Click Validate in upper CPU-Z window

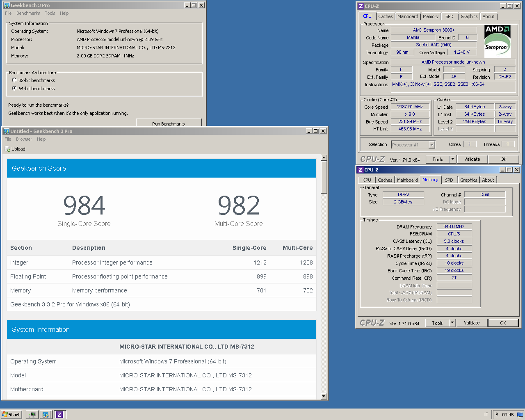(x=472, y=159)
